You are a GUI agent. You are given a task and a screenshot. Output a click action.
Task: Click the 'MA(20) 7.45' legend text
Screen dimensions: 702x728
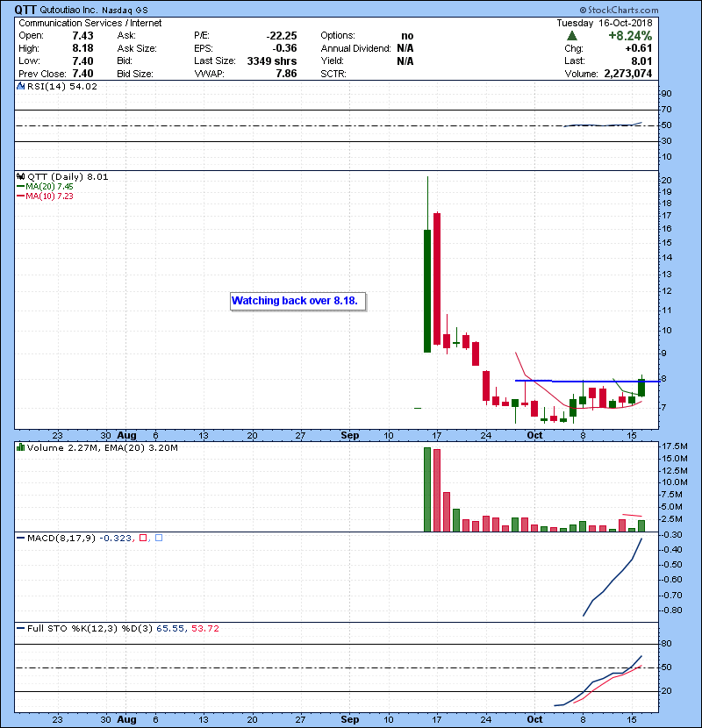[49, 187]
